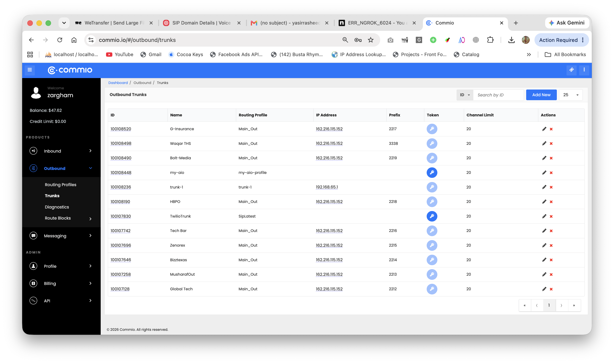The width and height of the screenshot is (614, 364).
Task: Open the ID search-type dropdown
Action: (465, 95)
